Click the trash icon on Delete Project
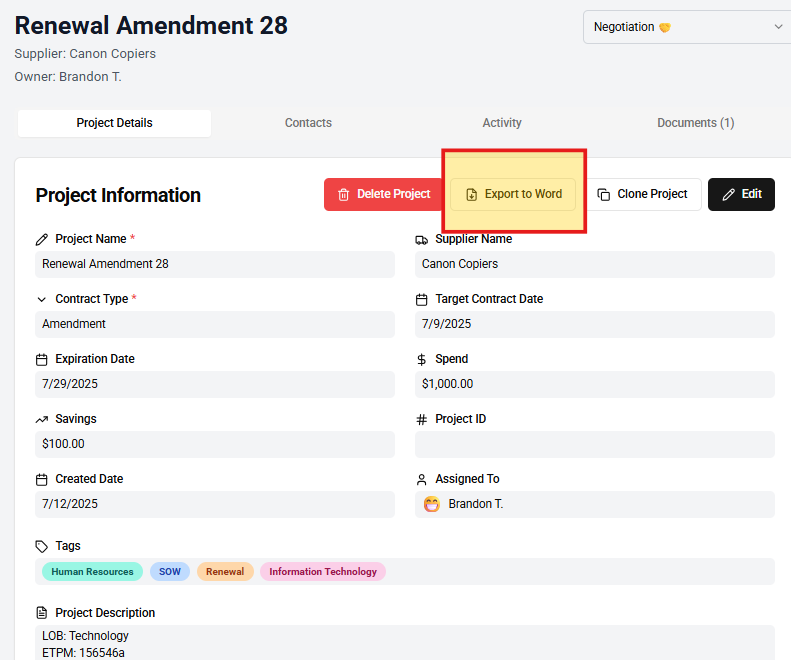Viewport: 791px width, 660px height. click(343, 194)
